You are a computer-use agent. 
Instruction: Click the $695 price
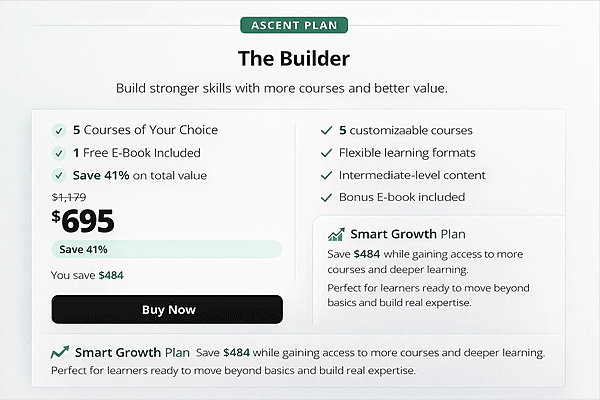coord(83,221)
